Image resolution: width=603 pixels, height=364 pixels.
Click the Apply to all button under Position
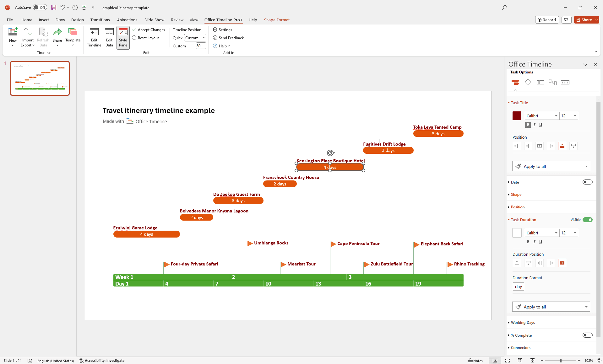click(551, 166)
